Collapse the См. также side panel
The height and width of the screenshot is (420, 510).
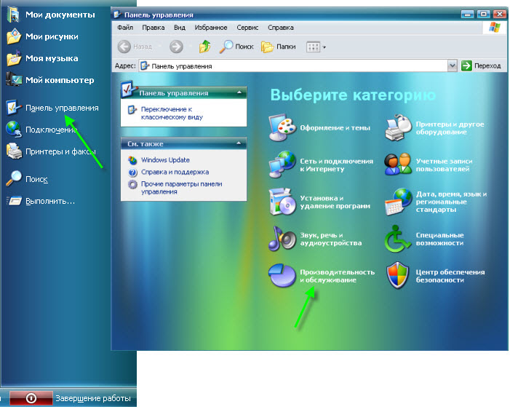pyautogui.click(x=239, y=143)
